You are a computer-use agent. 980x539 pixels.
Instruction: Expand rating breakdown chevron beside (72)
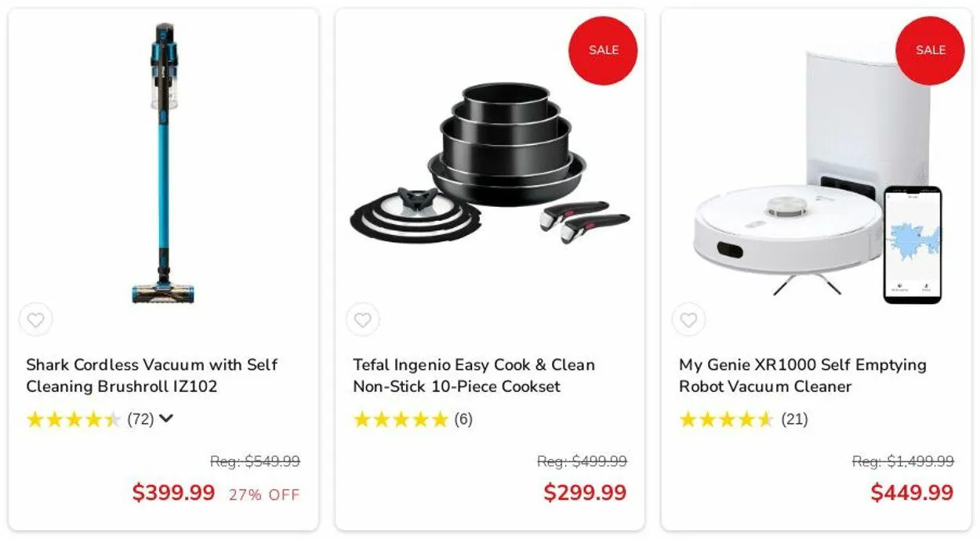(x=165, y=419)
